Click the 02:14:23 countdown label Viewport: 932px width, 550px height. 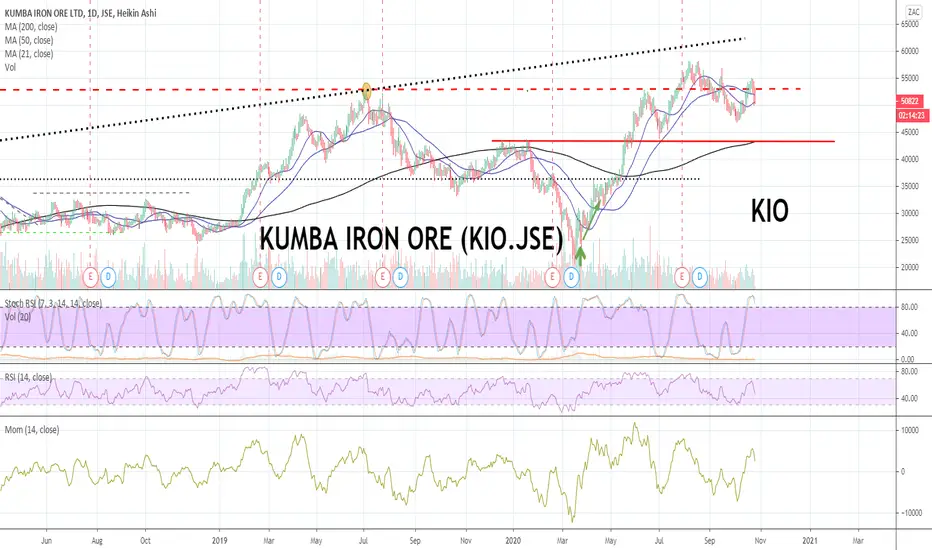[913, 115]
